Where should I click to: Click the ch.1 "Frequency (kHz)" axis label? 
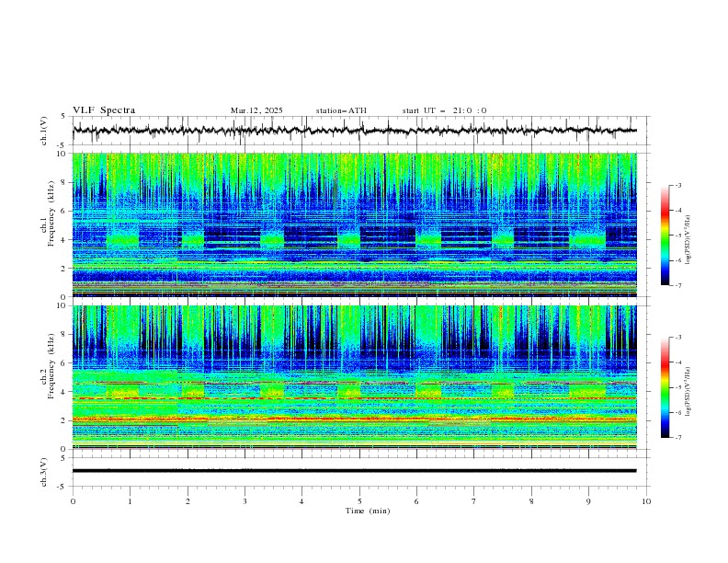click(x=51, y=213)
